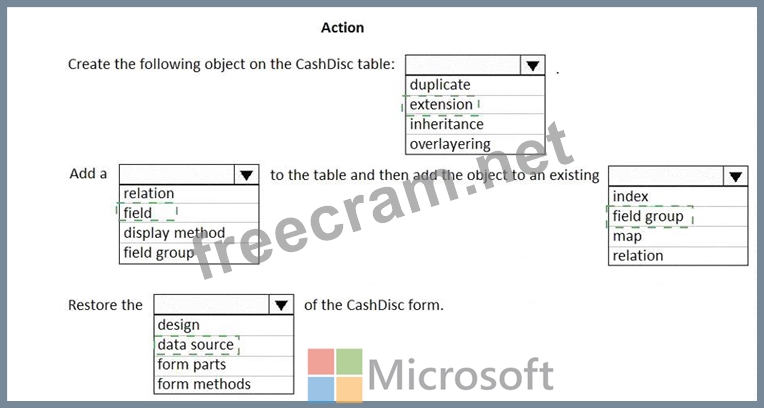Open the CashDisc table object dropdown arrow

(532, 65)
